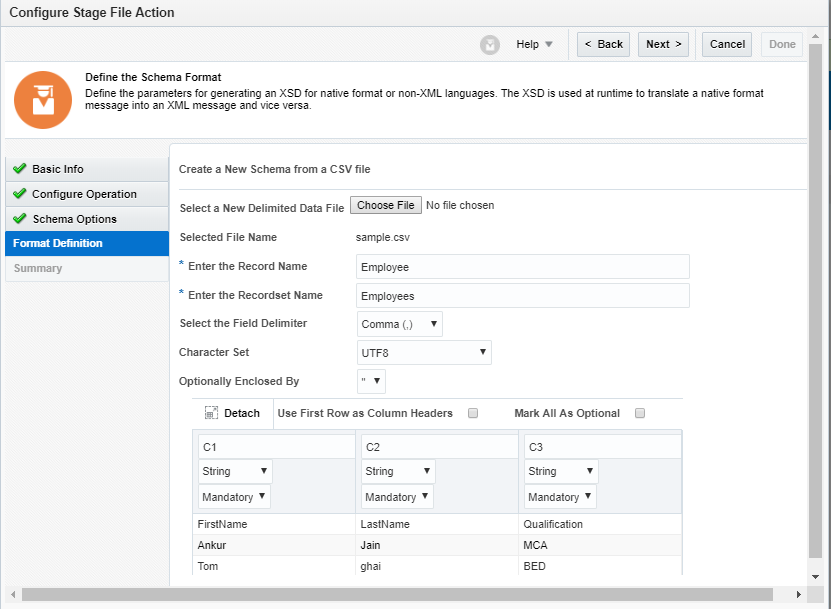This screenshot has width=831, height=609.
Task: Click the horizontal scrollbar left arrow
Action: tap(13, 594)
